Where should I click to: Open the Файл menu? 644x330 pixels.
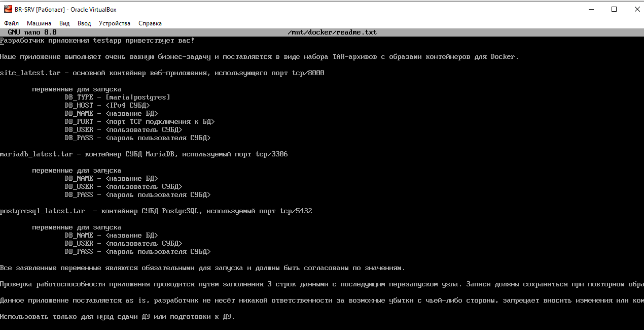pos(12,23)
